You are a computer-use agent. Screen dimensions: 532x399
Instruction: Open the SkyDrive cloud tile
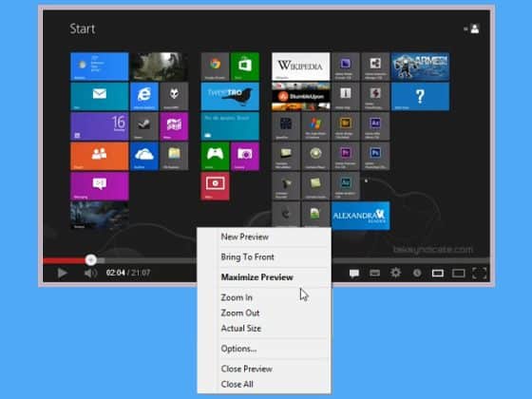point(144,156)
